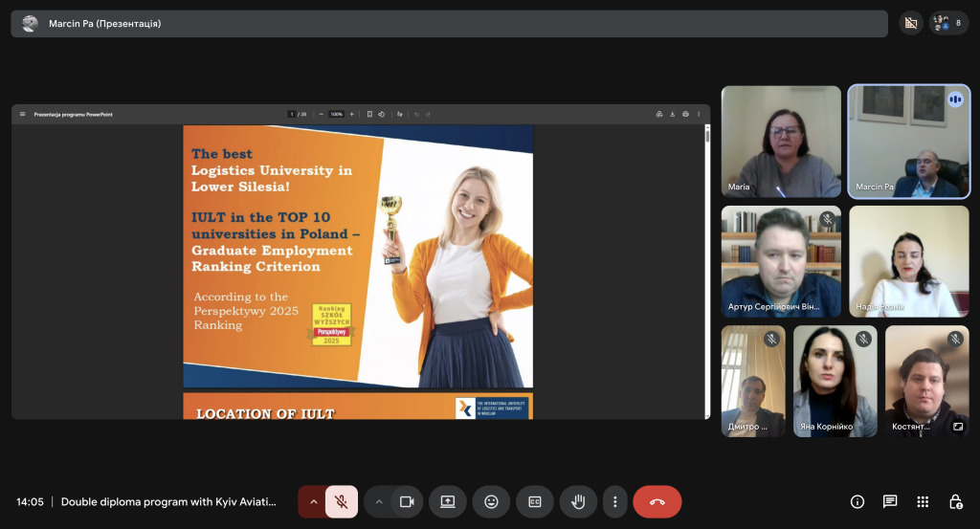The width and height of the screenshot is (980, 529).
Task: Turn on closed captions
Action: (535, 501)
